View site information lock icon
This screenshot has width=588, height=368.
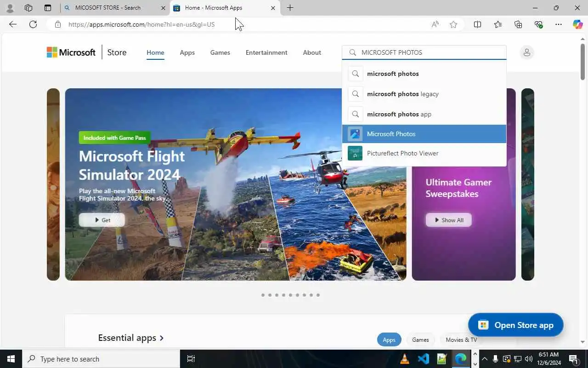tap(57, 24)
